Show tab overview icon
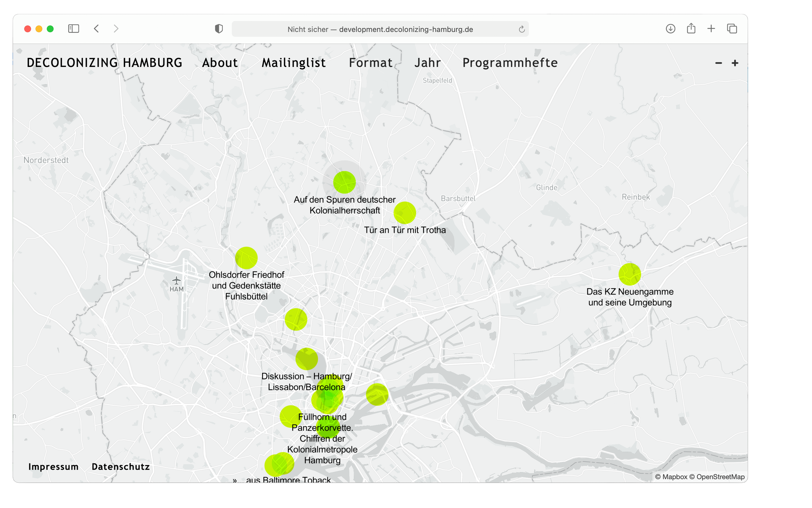Screen dimensions: 812x508 [x=732, y=29]
